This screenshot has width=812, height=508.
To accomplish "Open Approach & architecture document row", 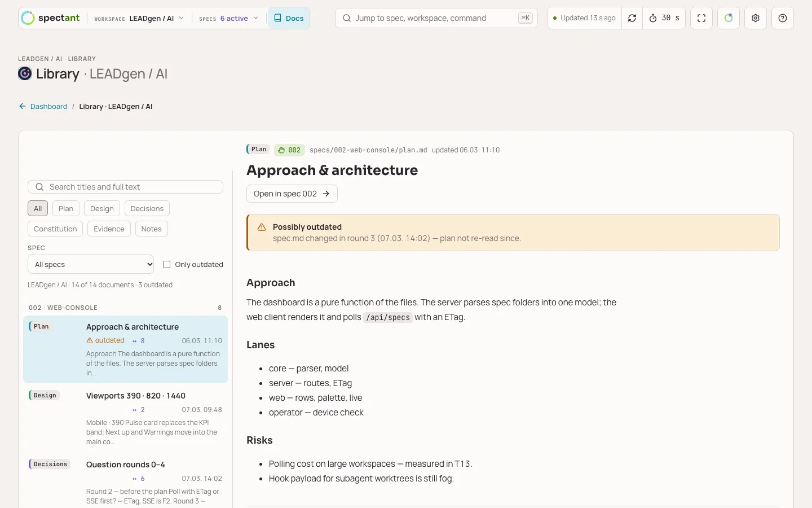I will (x=125, y=349).
